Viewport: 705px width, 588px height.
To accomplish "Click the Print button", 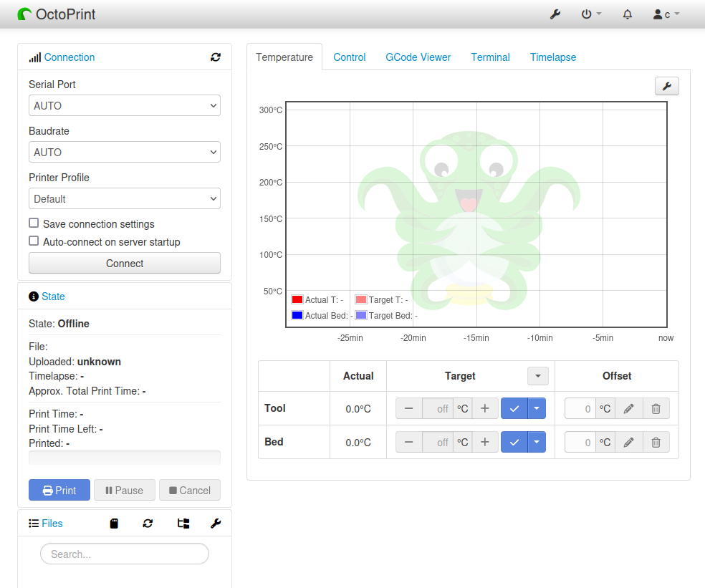I will pos(59,490).
